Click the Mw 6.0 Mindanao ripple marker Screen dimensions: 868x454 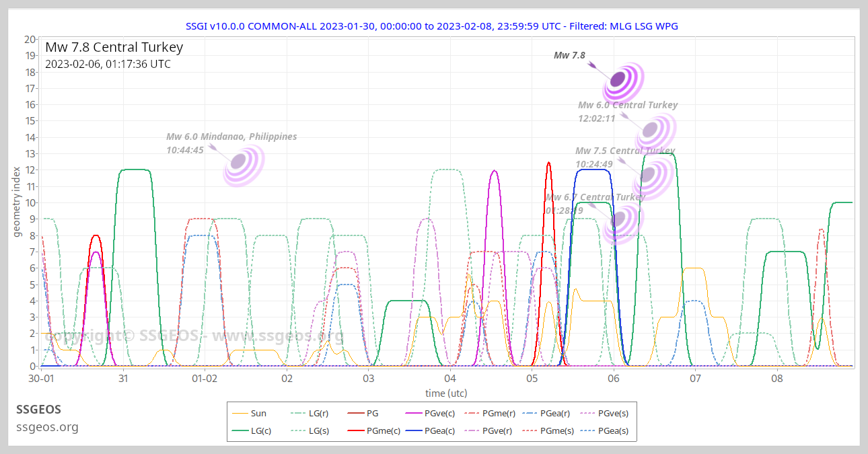click(239, 161)
